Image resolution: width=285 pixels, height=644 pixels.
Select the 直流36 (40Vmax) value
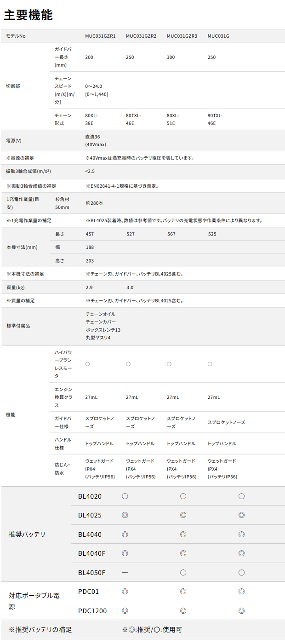click(96, 140)
